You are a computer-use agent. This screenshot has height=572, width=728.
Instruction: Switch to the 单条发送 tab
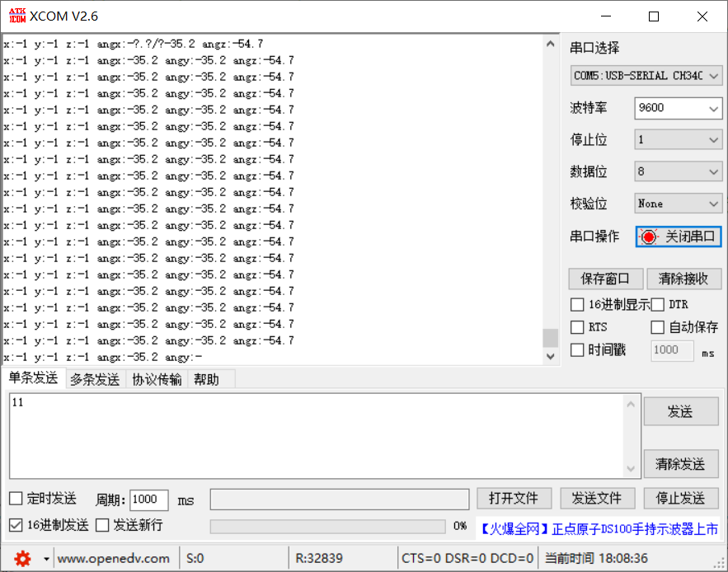pos(33,378)
